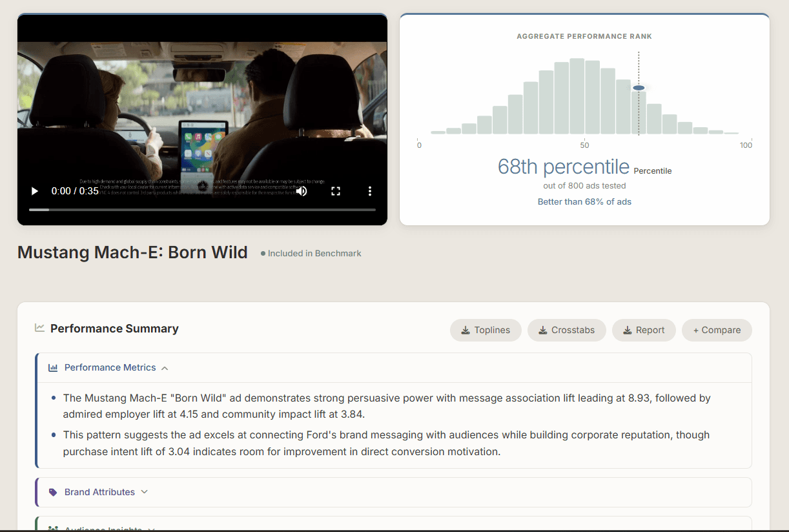Download the Report
789x532 pixels.
tap(644, 330)
